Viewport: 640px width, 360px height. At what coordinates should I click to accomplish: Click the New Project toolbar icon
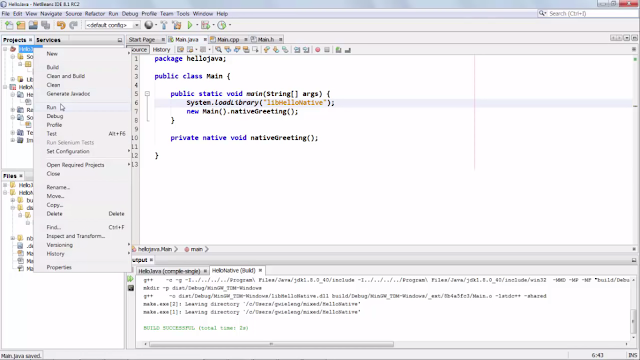click(x=21, y=25)
